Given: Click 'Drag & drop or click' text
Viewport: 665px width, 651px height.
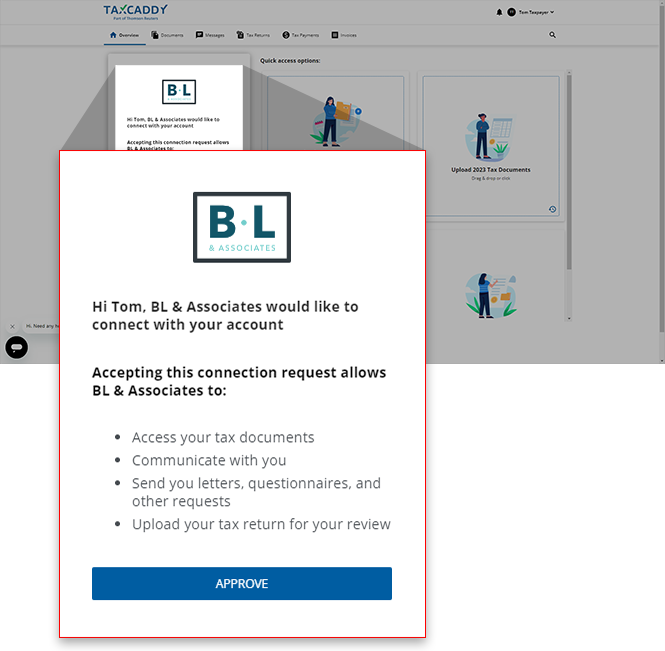Looking at the screenshot, I should pyautogui.click(x=491, y=178).
